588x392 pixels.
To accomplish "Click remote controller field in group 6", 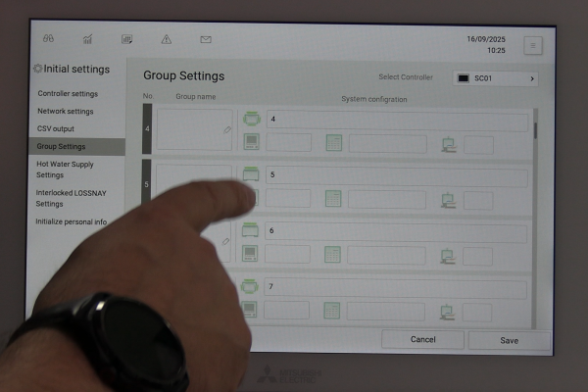I will pyautogui.click(x=287, y=255).
